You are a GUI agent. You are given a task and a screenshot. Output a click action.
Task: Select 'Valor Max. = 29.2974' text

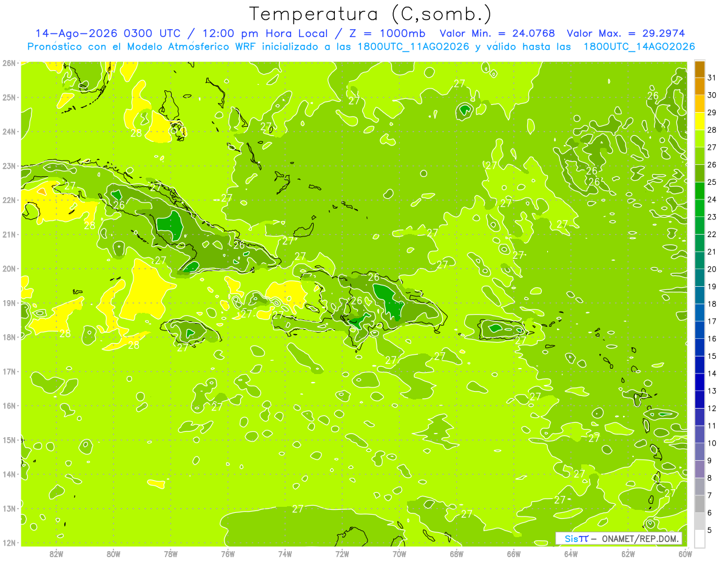point(626,33)
